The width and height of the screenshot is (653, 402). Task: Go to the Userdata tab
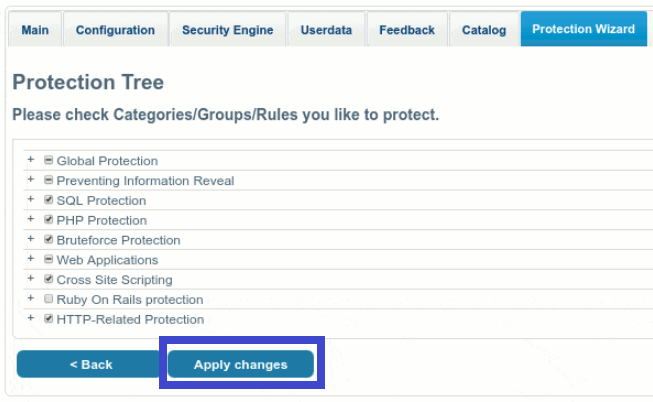(x=326, y=30)
